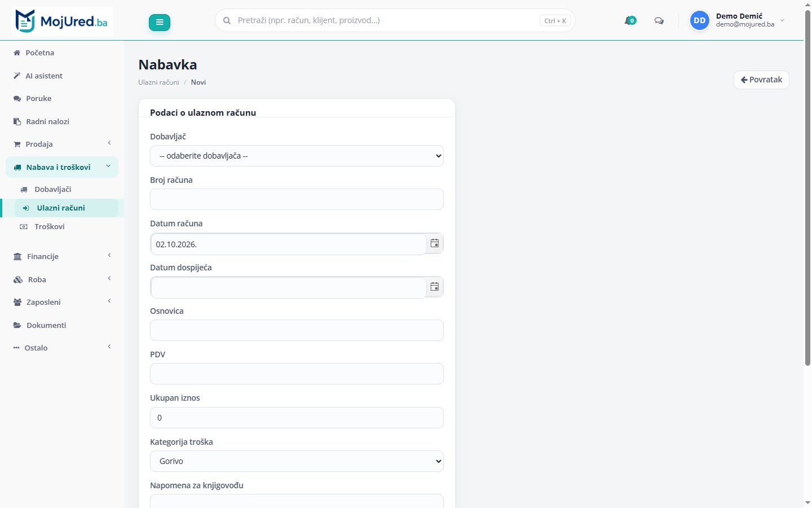This screenshot has width=812, height=508.
Task: Open the chat messages icon in header
Action: point(659,21)
